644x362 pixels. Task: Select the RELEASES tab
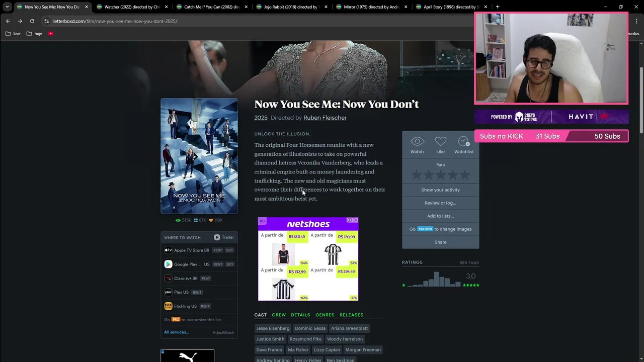pyautogui.click(x=351, y=315)
